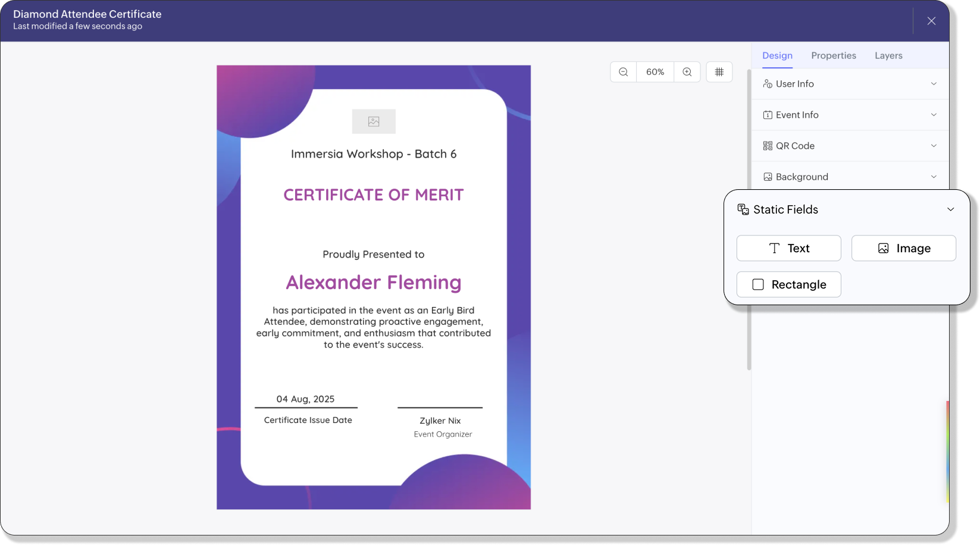Click the Event Info section icon
The height and width of the screenshot is (545, 980).
pos(768,115)
